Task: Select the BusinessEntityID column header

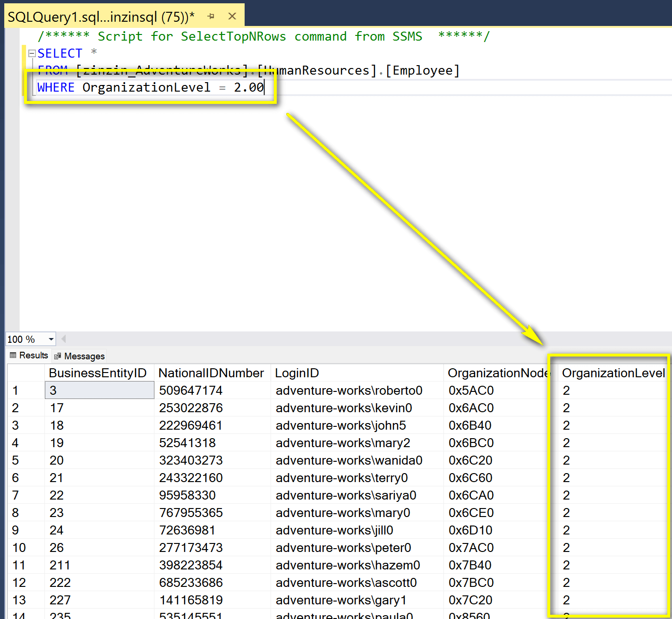Action: 99,373
